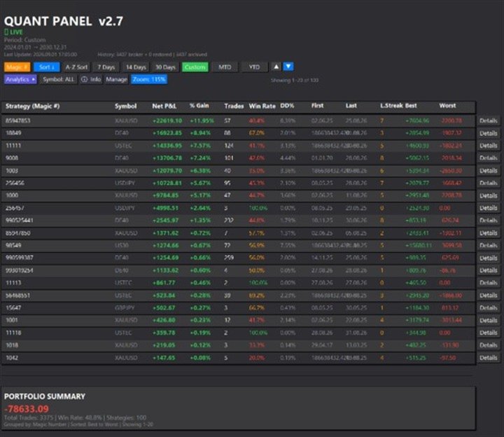This screenshot has height=437, width=504.
Task: Open the Info button with circle icon
Action: click(x=91, y=79)
